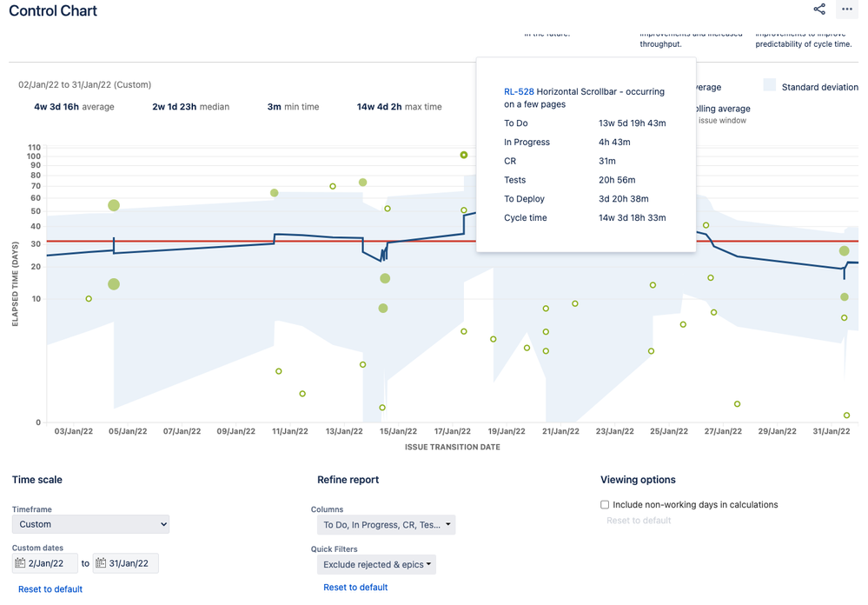Click the Control Chart page title
This screenshot has height=605, width=868.
(x=53, y=10)
